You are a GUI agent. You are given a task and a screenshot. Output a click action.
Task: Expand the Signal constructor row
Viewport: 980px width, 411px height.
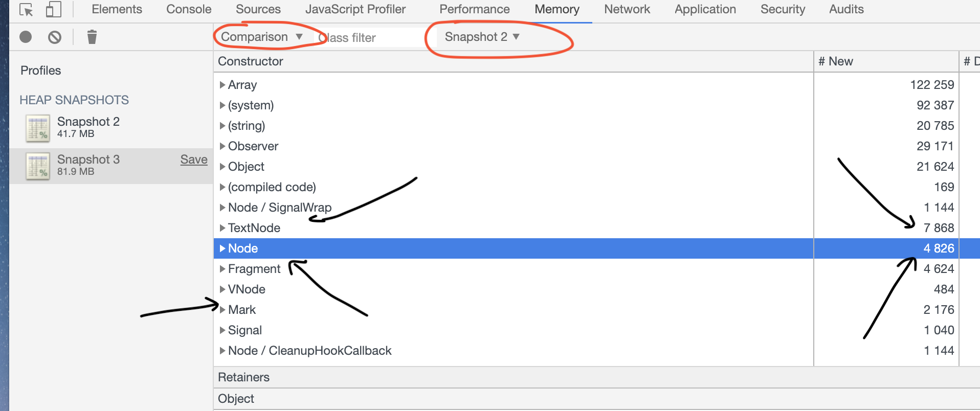pos(222,330)
